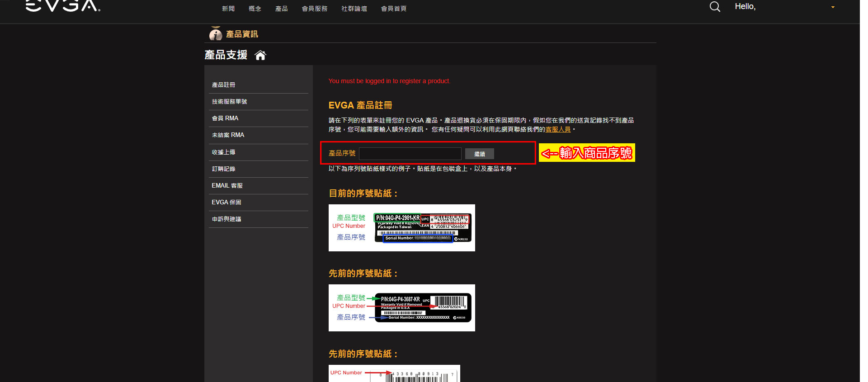Go to 會員首頁
This screenshot has height=382, width=868.
tap(394, 9)
